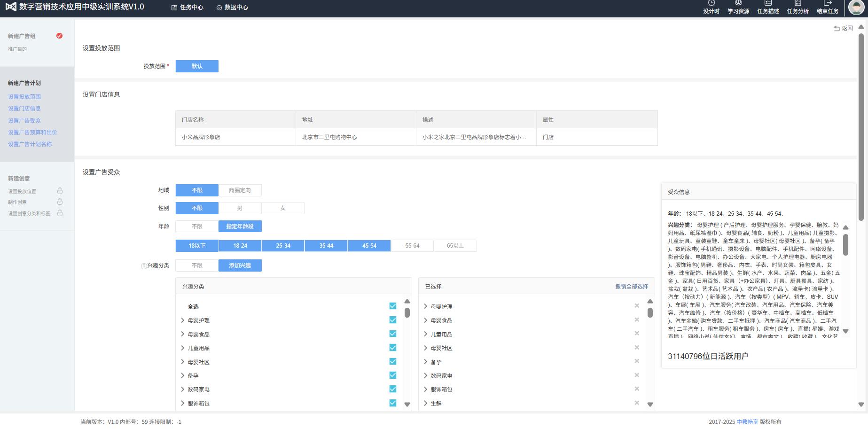Click the user avatar in top bar
This screenshot has width=868, height=429.
[856, 8]
